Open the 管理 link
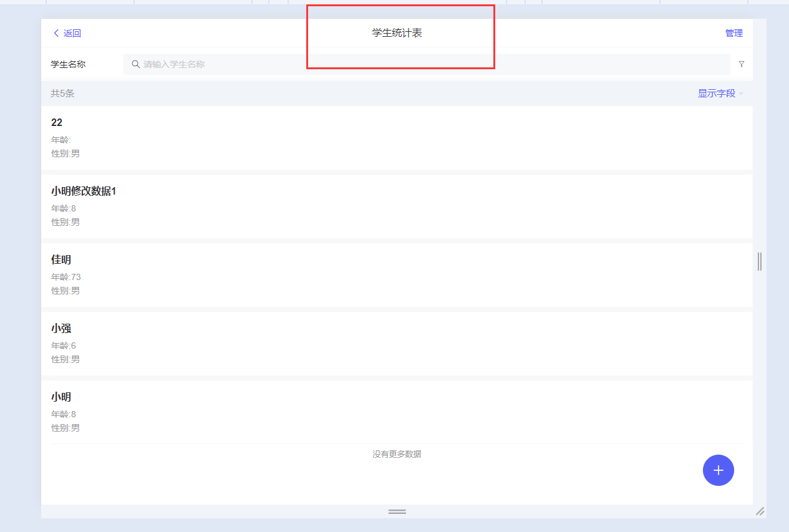The width and height of the screenshot is (789, 532). (x=733, y=33)
